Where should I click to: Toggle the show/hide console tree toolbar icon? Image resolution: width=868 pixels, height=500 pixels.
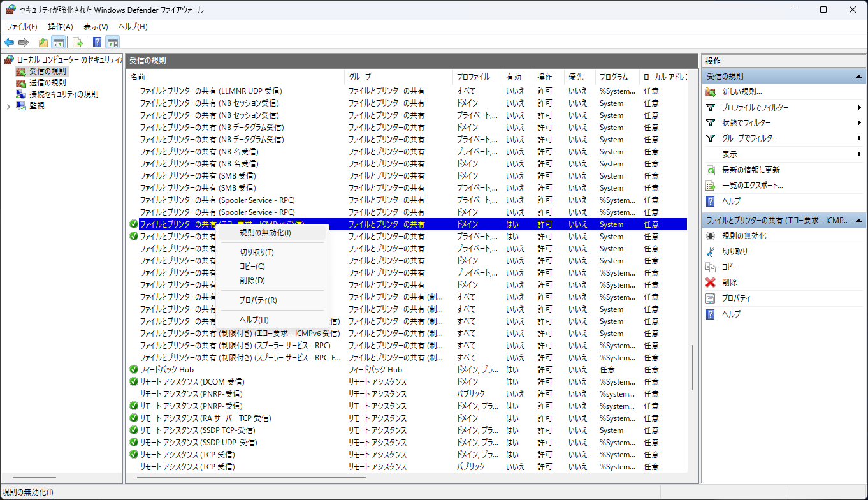point(58,43)
